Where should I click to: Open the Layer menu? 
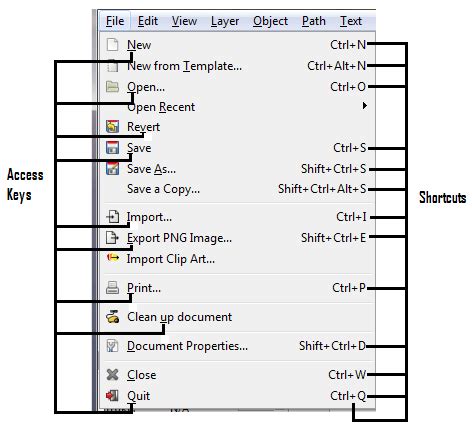click(225, 21)
